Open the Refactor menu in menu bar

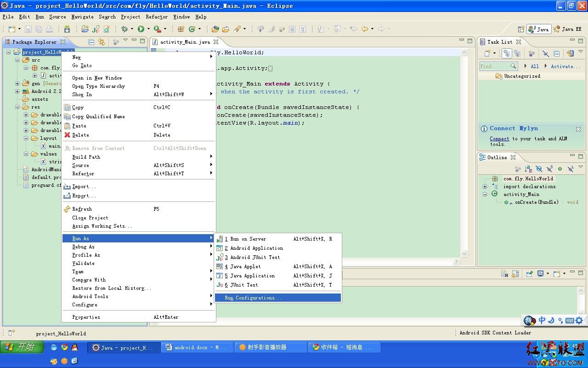pyautogui.click(x=157, y=17)
